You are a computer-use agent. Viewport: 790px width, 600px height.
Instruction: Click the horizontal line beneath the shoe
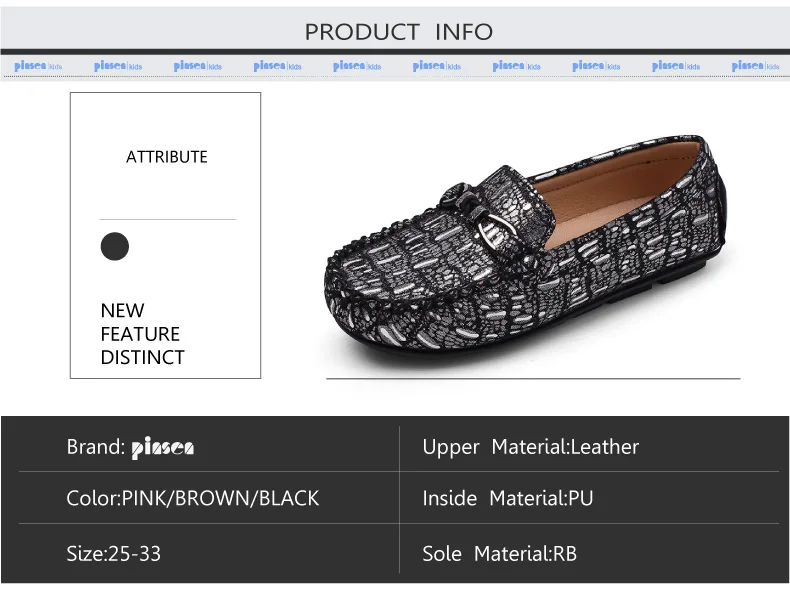[533, 379]
